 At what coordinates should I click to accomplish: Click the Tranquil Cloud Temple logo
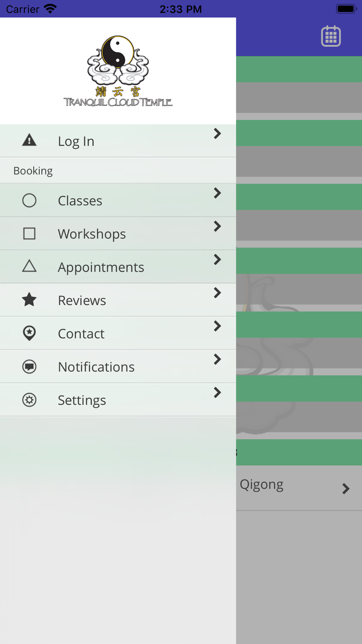pyautogui.click(x=118, y=71)
